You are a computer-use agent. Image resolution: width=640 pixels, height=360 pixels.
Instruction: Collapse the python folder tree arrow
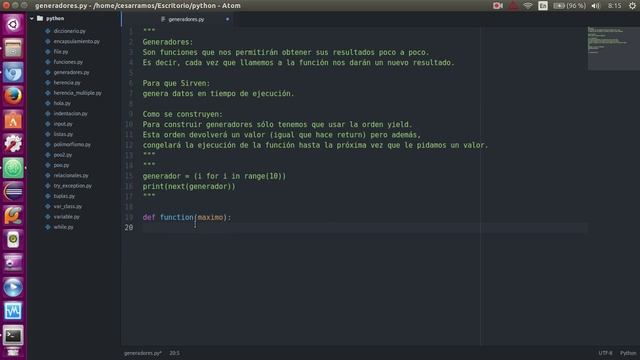[32, 18]
